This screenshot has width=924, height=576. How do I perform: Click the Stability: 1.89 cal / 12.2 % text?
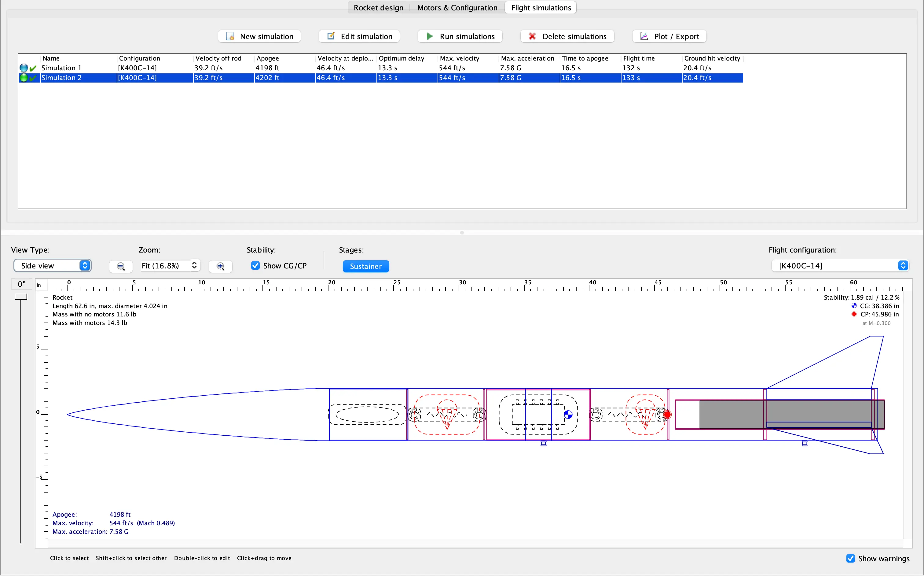pos(861,297)
